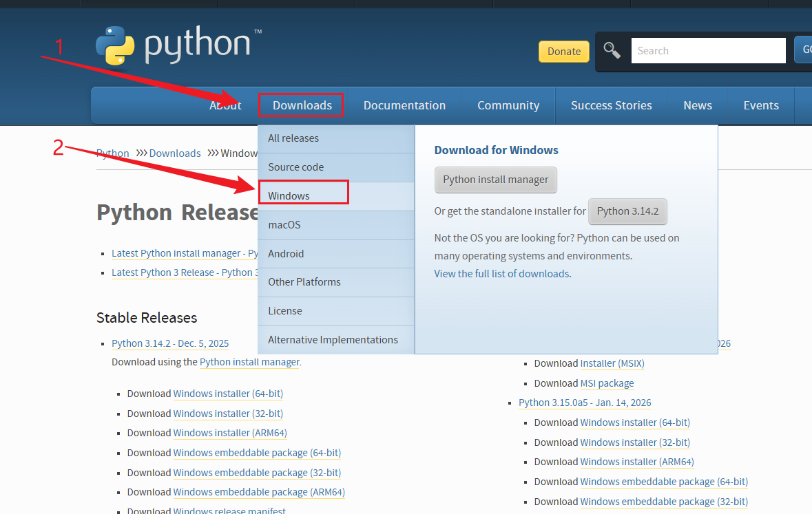Click the Python install manager inline link

(249, 363)
